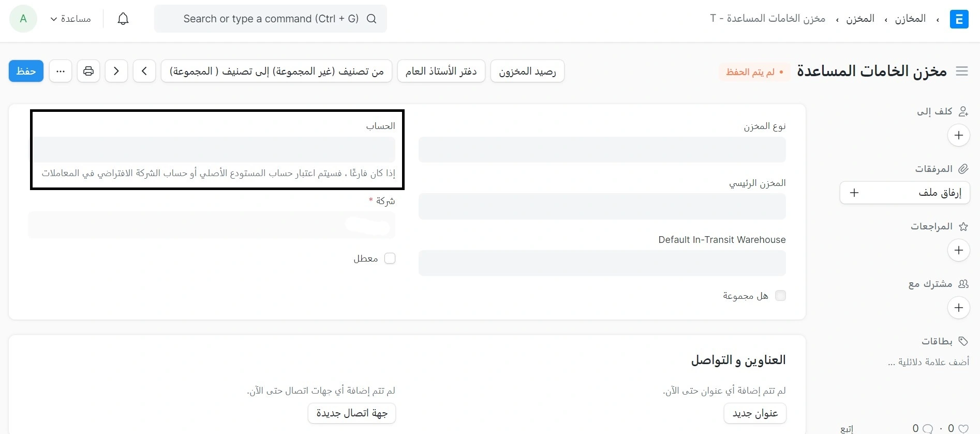Open the three-dots more menu
980x434 pixels.
61,71
